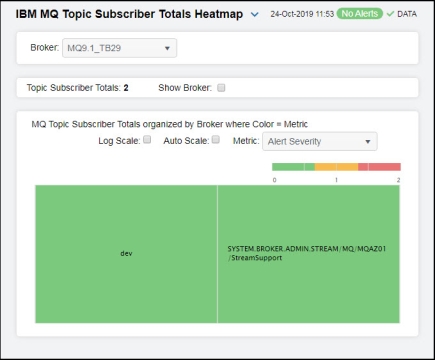Click the orange segment of color legend
This screenshot has height=360, width=435.
(336, 167)
